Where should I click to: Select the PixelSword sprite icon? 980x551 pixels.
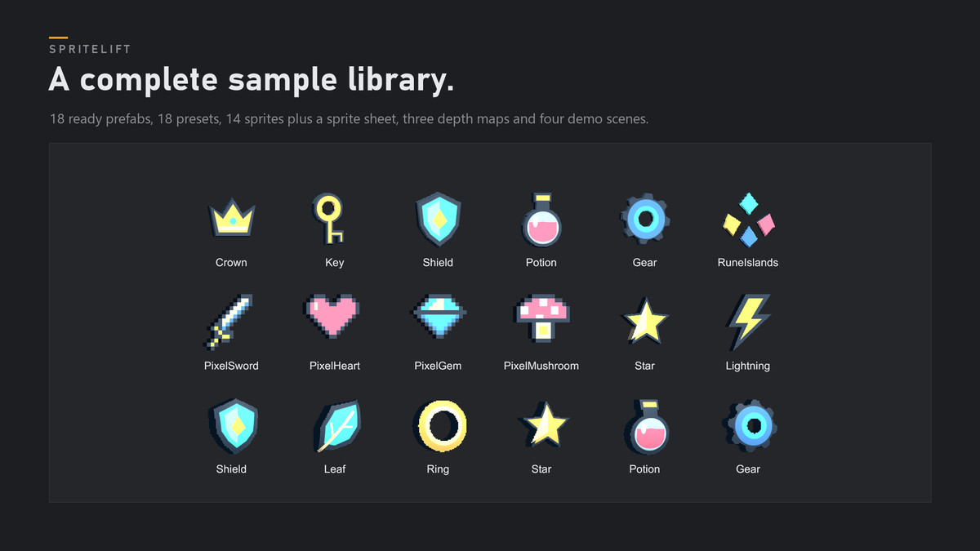[x=227, y=322]
